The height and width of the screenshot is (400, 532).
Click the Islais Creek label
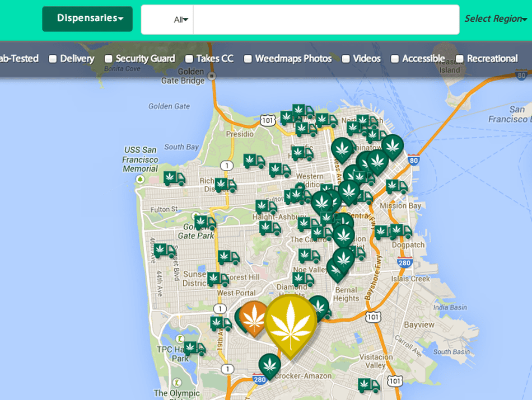(x=410, y=279)
